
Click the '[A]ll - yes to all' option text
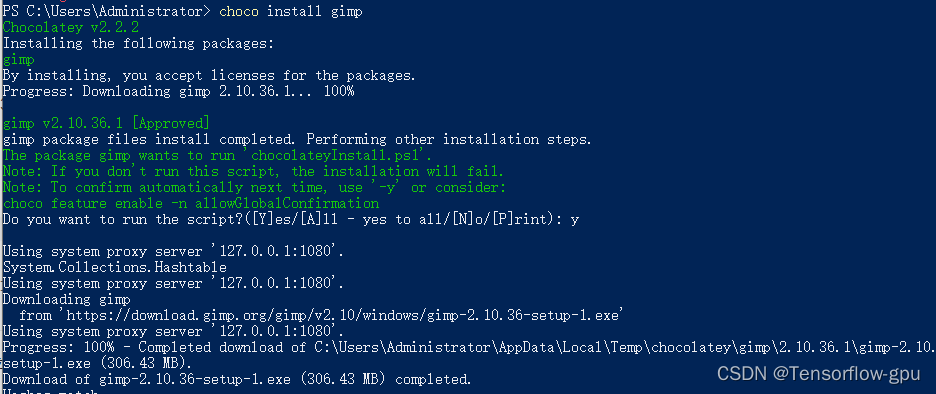tap(374, 220)
